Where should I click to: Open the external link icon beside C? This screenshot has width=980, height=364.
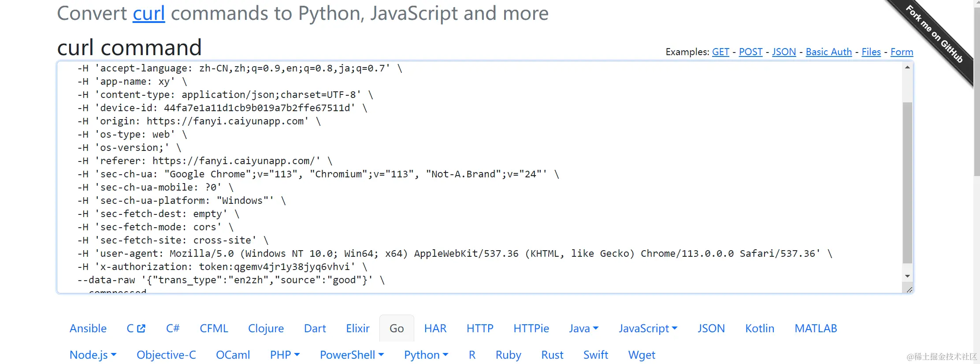[141, 329]
